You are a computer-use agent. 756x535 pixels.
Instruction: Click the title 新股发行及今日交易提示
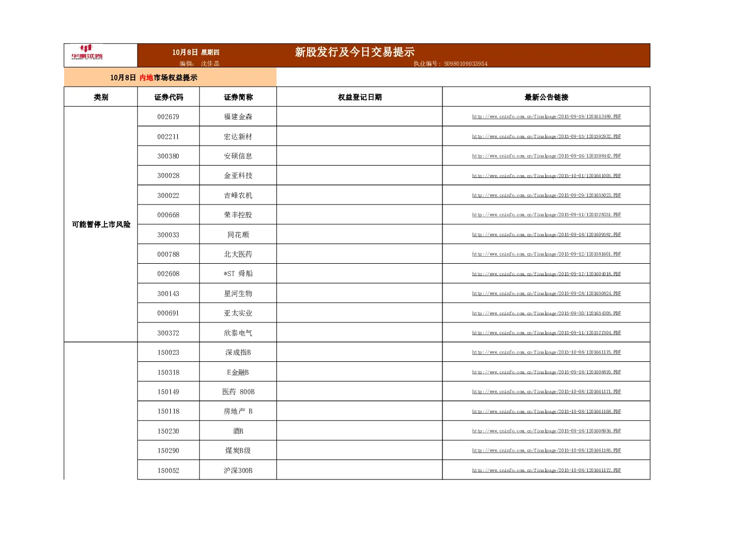point(355,52)
